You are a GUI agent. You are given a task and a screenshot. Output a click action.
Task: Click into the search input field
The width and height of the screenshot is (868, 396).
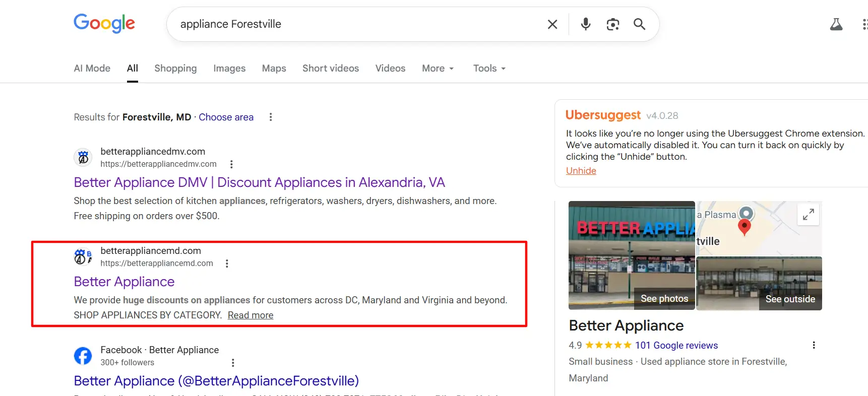(353, 24)
